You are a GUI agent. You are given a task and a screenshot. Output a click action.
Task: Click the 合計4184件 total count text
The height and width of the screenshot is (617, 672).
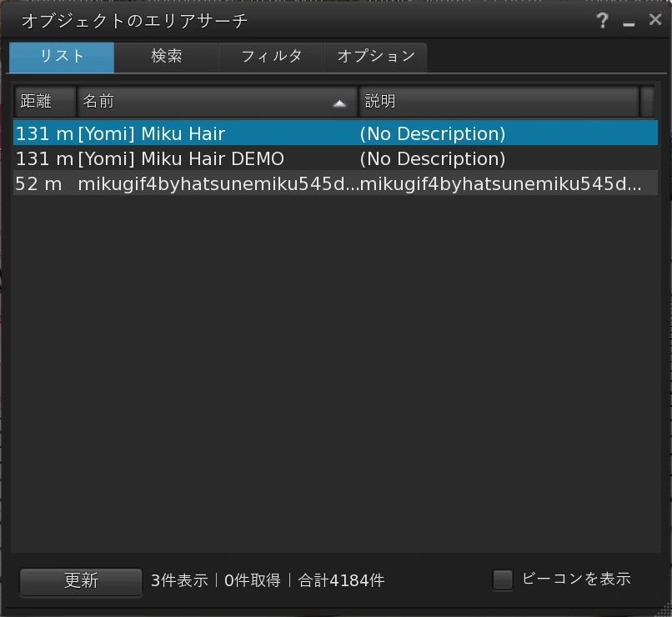click(x=341, y=580)
